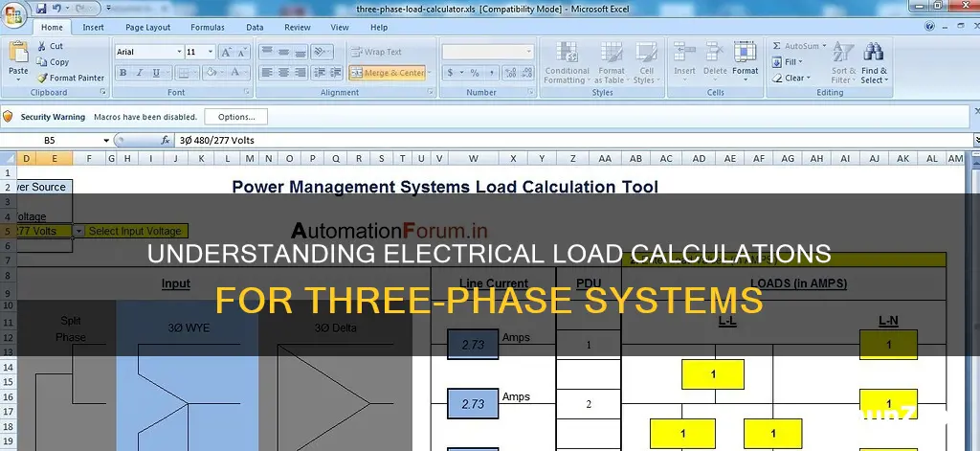Open the Formulas tab

[x=207, y=28]
